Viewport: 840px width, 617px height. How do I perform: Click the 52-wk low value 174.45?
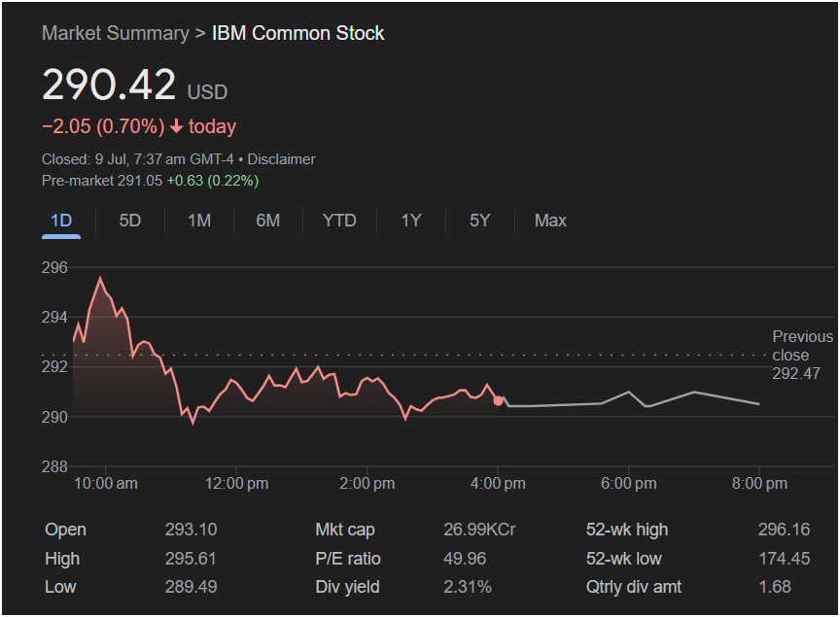(x=785, y=559)
